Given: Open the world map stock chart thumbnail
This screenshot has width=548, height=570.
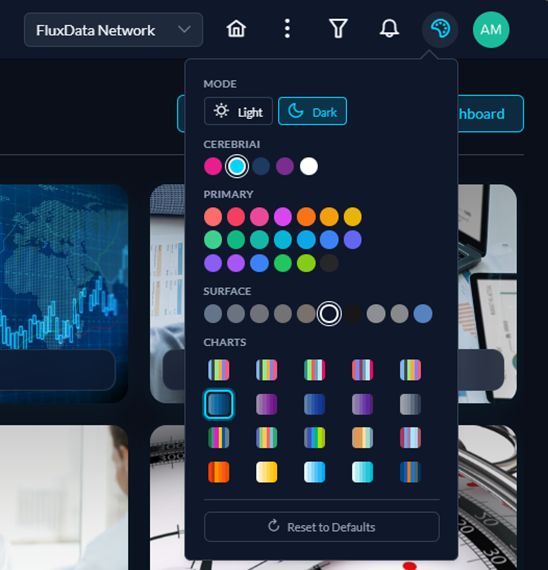Looking at the screenshot, I should [x=64, y=293].
